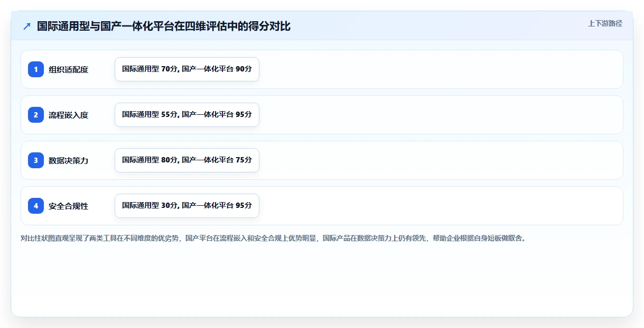Select the 数据决策力 label
Viewport: 644px width, 328px height.
68,160
